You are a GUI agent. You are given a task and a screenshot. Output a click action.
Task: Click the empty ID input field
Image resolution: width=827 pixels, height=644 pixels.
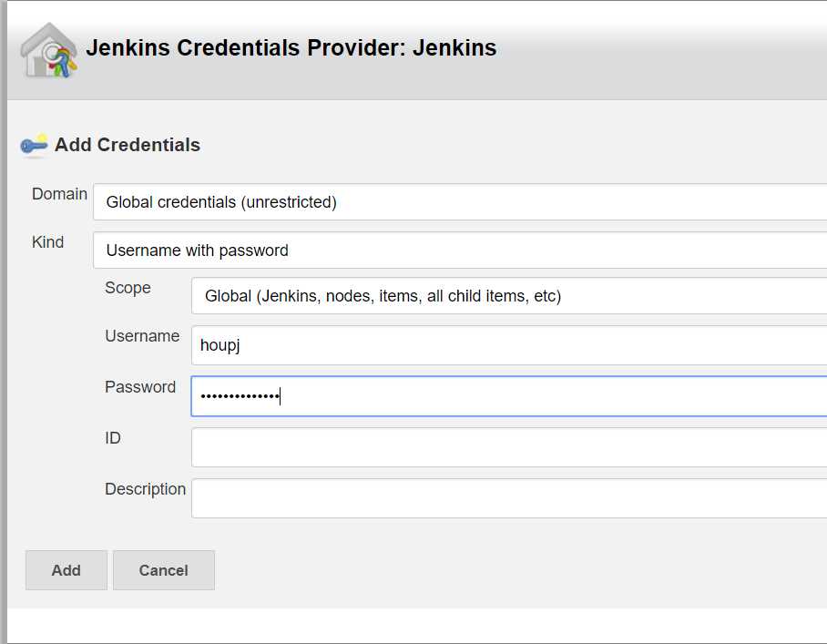509,447
